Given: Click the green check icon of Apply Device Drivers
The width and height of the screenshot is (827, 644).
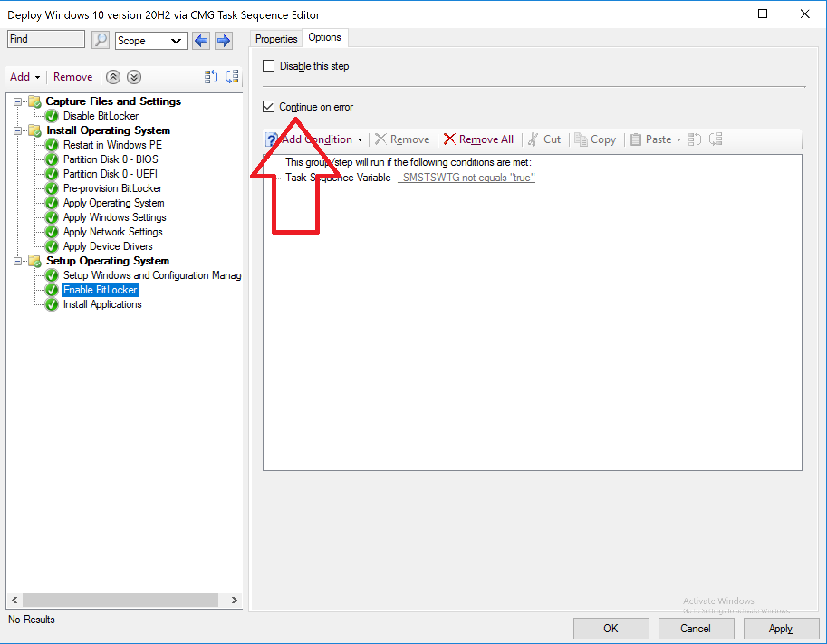Looking at the screenshot, I should coord(52,246).
